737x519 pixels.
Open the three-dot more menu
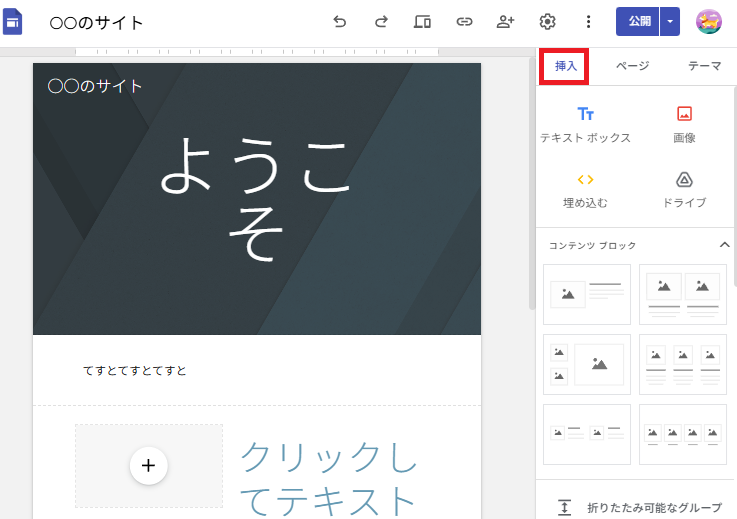588,22
